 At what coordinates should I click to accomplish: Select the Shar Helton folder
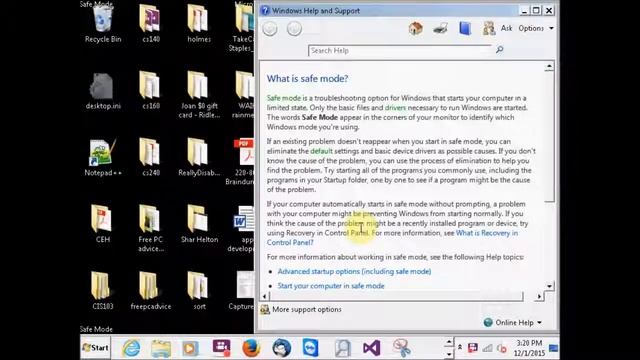point(199,224)
